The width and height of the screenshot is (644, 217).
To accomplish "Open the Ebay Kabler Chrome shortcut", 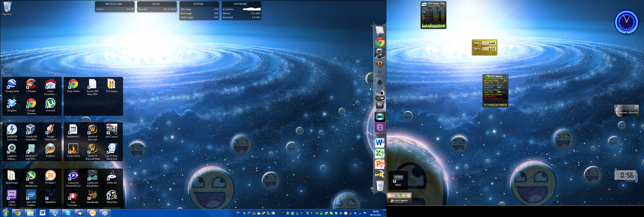I will point(73,86).
